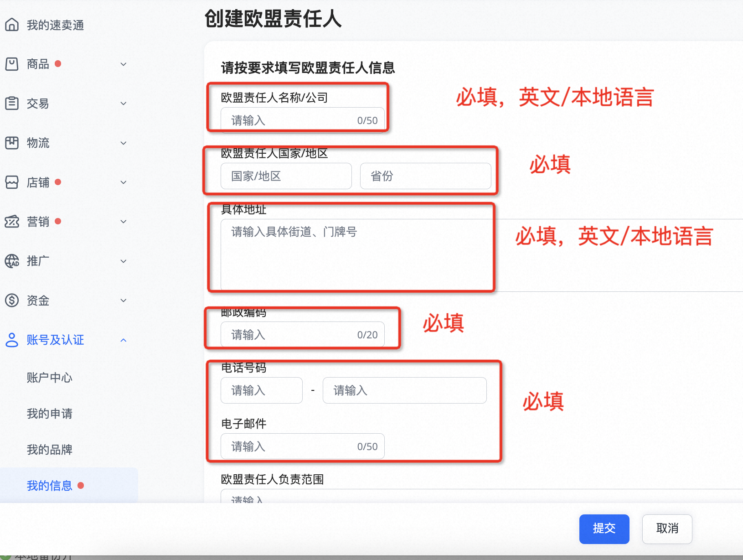Click the home icon beside 我的速卖通
743x560 pixels.
pos(12,25)
